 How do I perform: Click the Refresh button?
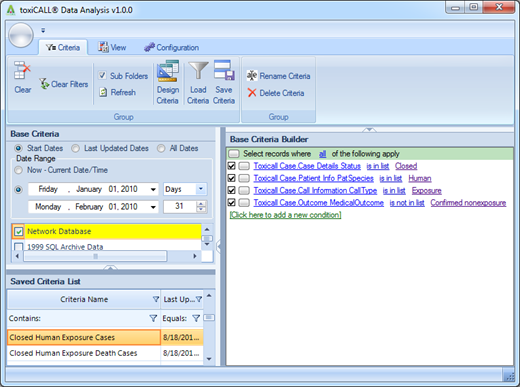pyautogui.click(x=118, y=92)
